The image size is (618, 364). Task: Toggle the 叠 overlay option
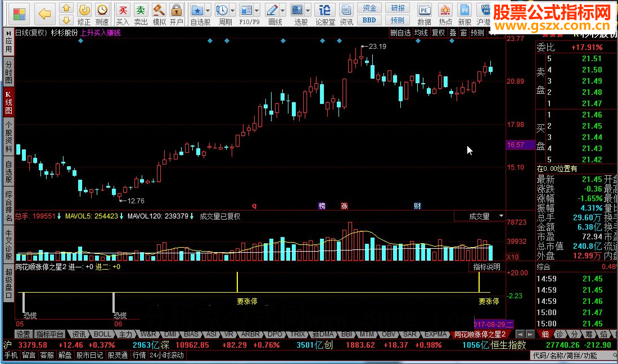click(453, 33)
